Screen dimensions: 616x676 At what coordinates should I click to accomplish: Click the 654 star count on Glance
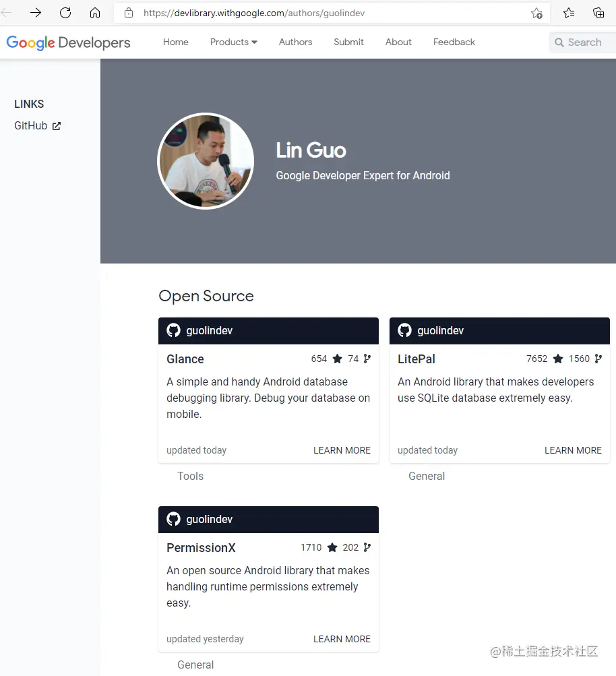click(x=319, y=359)
